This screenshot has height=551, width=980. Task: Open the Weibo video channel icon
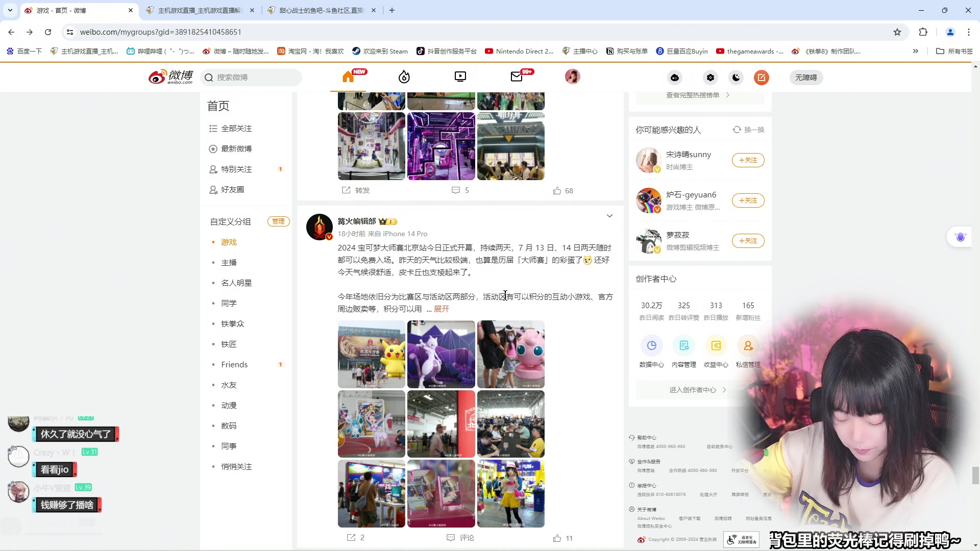(x=460, y=77)
